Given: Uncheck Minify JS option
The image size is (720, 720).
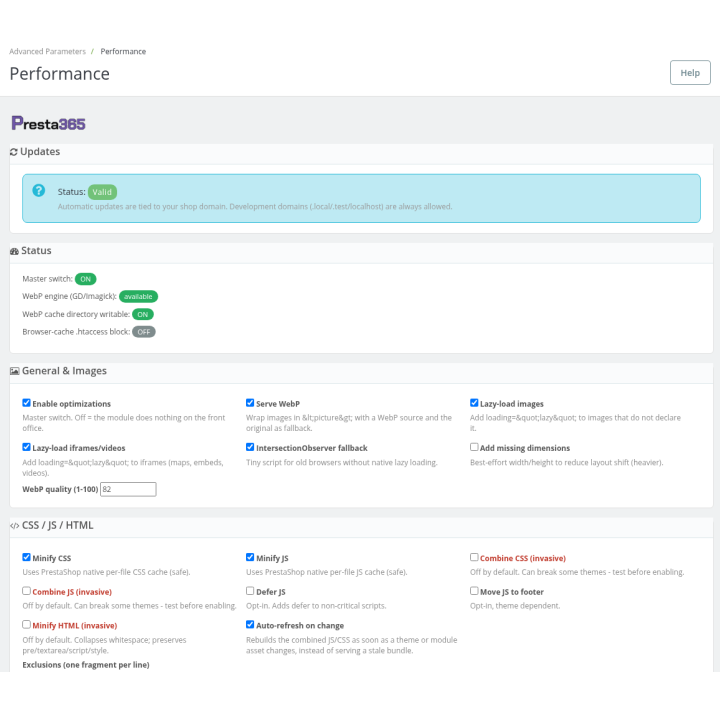Looking at the screenshot, I should (x=250, y=557).
